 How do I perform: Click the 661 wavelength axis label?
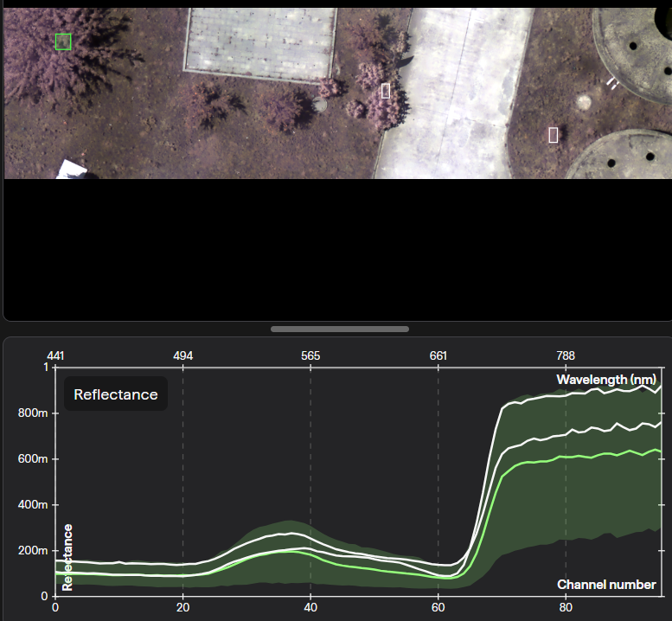tap(438, 355)
